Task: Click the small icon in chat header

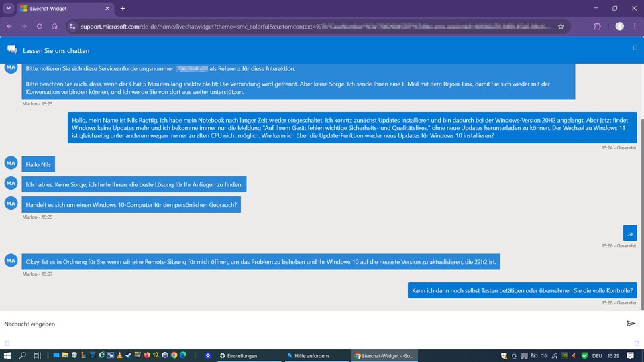Action: 635,48
